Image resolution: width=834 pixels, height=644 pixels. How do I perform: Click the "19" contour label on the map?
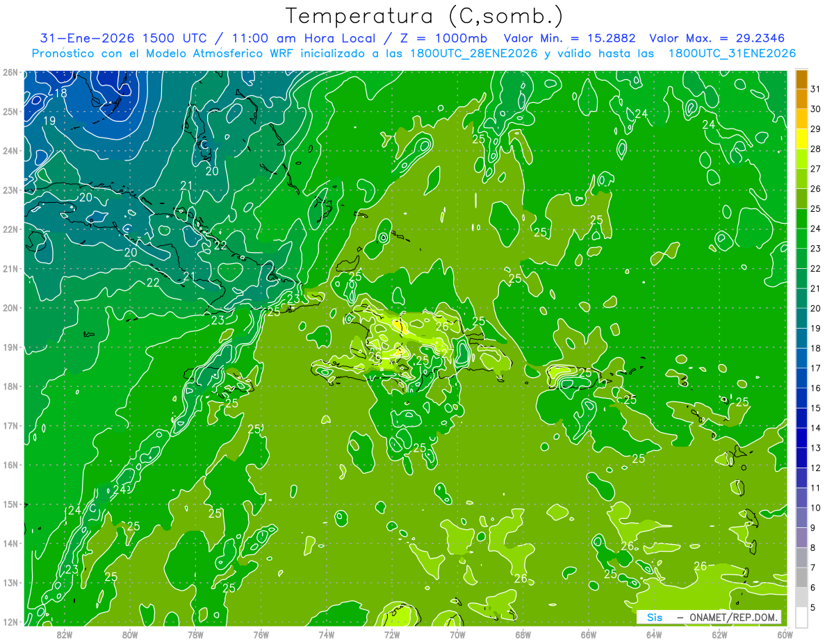point(49,121)
